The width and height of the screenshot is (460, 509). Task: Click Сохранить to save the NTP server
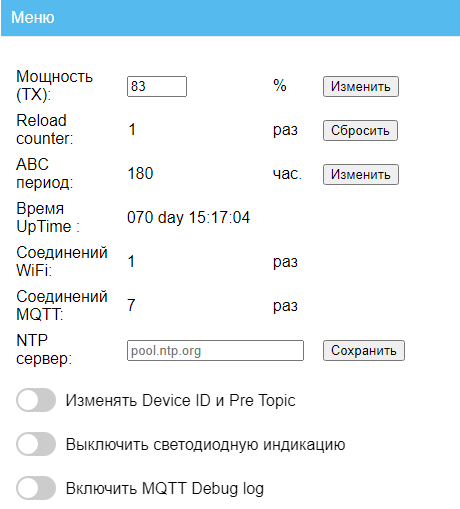364,351
